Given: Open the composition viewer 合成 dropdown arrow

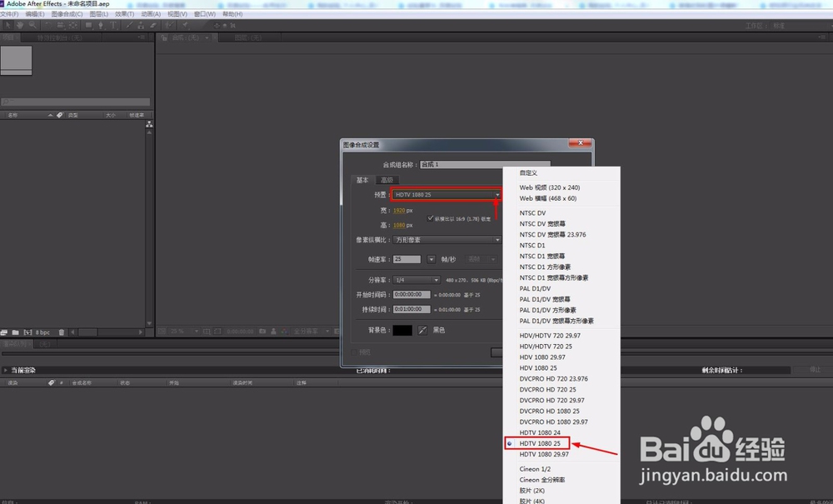Looking at the screenshot, I should (207, 37).
